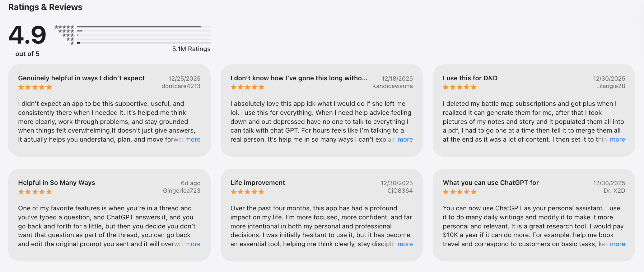This screenshot has height=272, width=644.
Task: Click the stars on the "Life improvement" review
Action: pyautogui.click(x=247, y=192)
